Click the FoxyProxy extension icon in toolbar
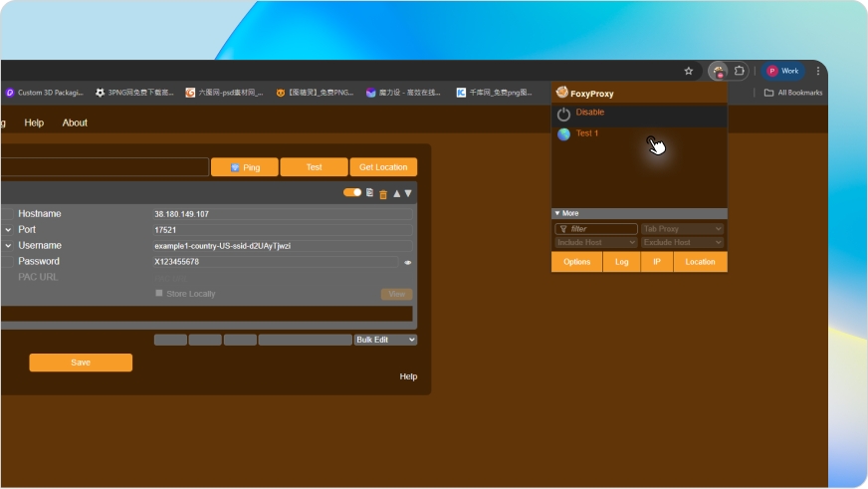Screen dimensions: 868x489 tap(718, 71)
